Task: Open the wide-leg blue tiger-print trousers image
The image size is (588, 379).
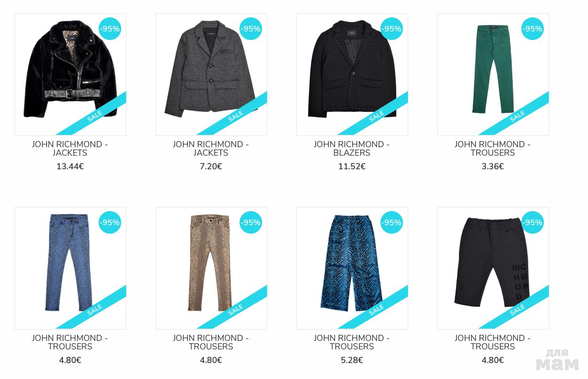Action: (x=352, y=268)
